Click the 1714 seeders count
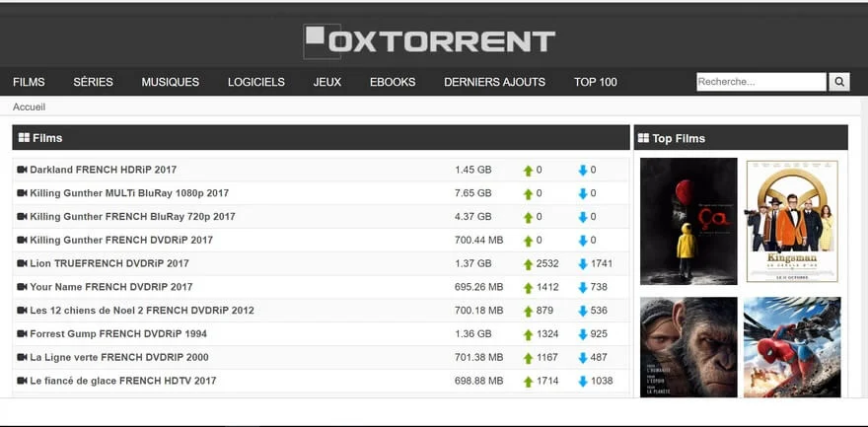Screen dimensions: 868x427 547,381
